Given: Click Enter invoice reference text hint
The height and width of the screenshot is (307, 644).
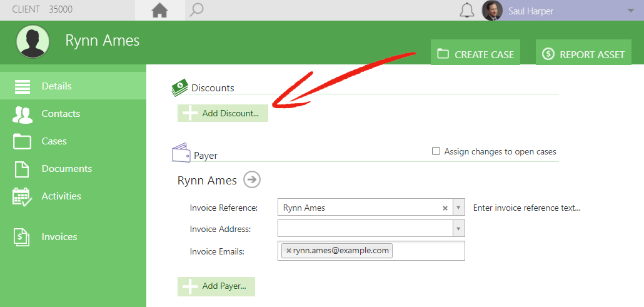Looking at the screenshot, I should pyautogui.click(x=526, y=208).
